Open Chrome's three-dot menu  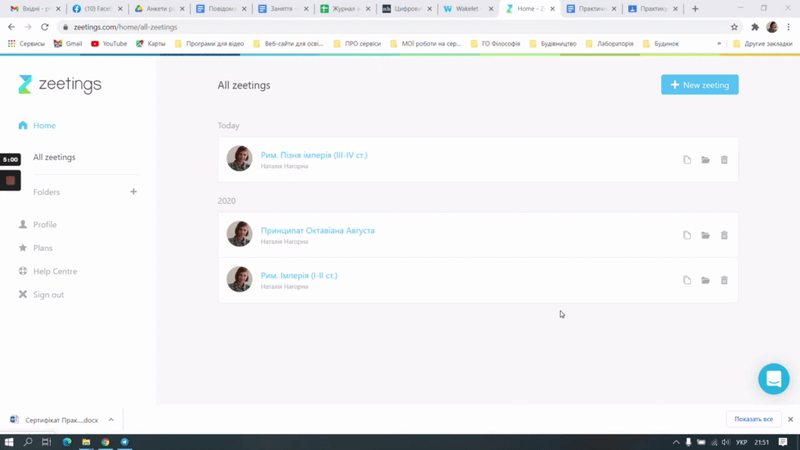(789, 27)
